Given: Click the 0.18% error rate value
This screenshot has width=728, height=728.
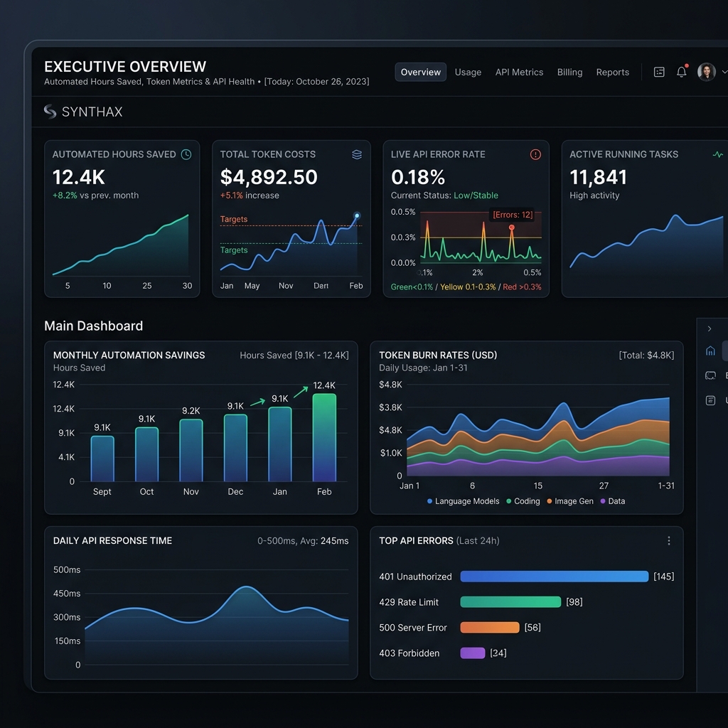Looking at the screenshot, I should [418, 177].
